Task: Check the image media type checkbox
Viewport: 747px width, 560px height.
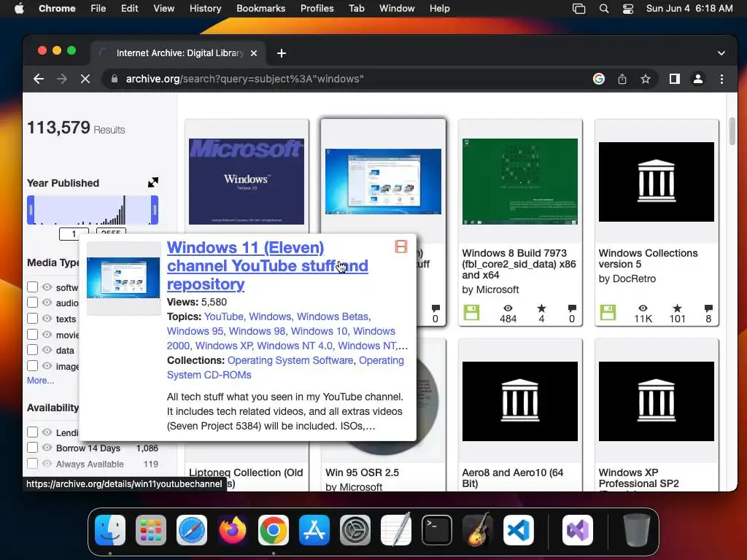Action: tap(32, 366)
